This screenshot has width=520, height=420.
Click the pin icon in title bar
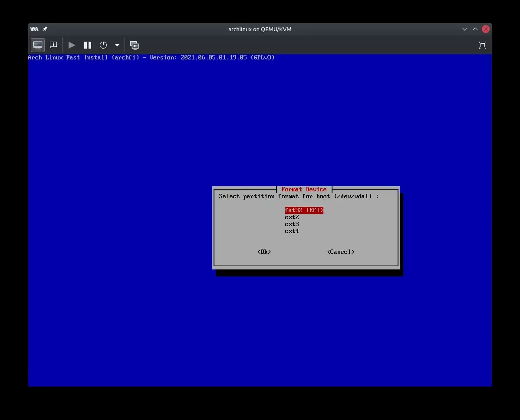pos(45,29)
